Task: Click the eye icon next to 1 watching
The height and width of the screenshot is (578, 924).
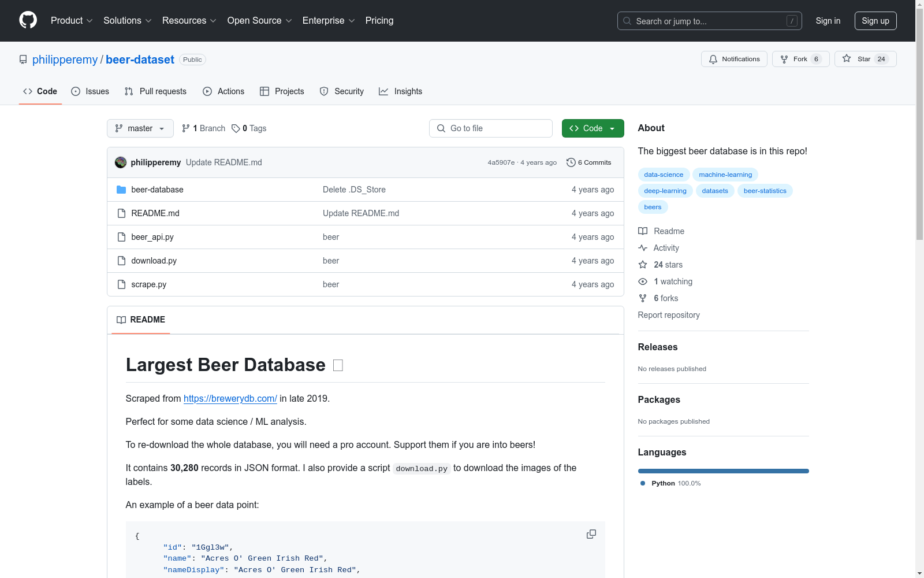Action: pyautogui.click(x=643, y=281)
